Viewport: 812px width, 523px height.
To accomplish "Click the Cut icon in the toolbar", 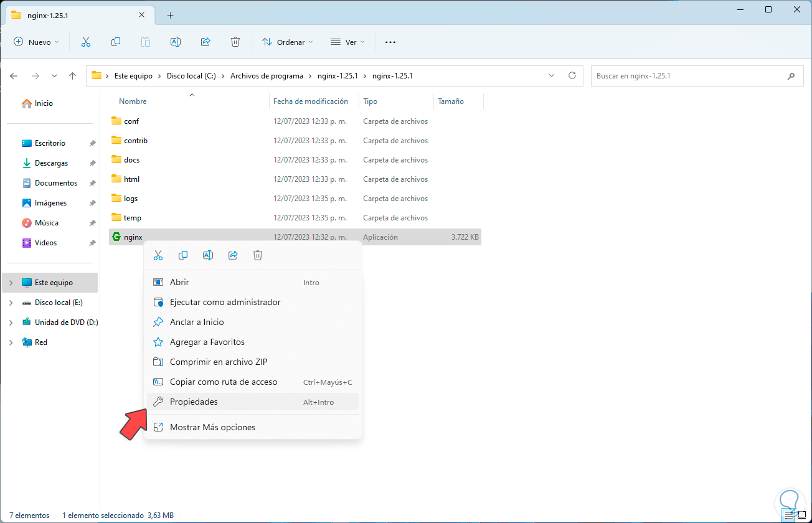I will pyautogui.click(x=86, y=42).
